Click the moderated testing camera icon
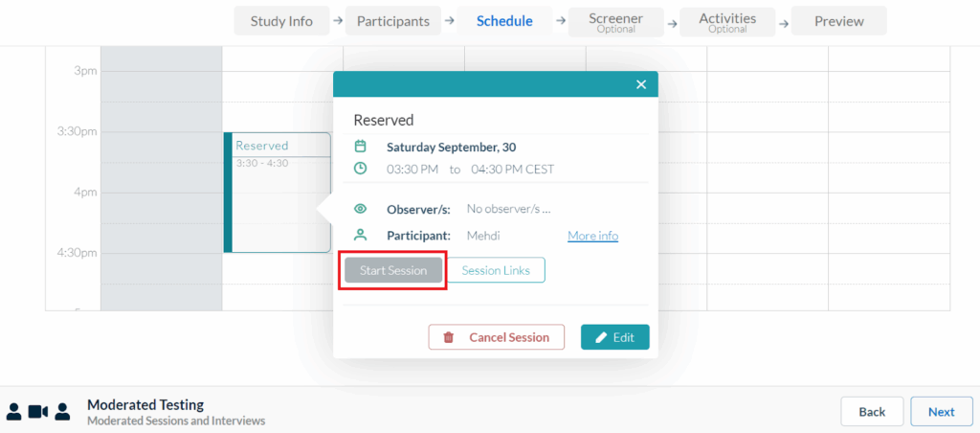The height and width of the screenshot is (433, 980). click(38, 411)
